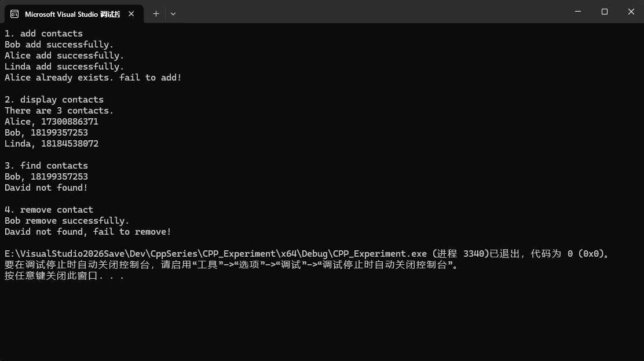Open the new tab dropdown chevron

click(173, 13)
